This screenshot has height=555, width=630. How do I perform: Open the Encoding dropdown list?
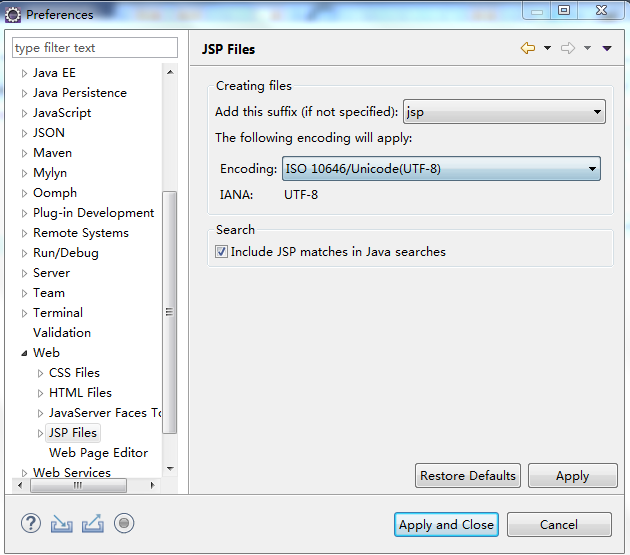click(x=441, y=168)
